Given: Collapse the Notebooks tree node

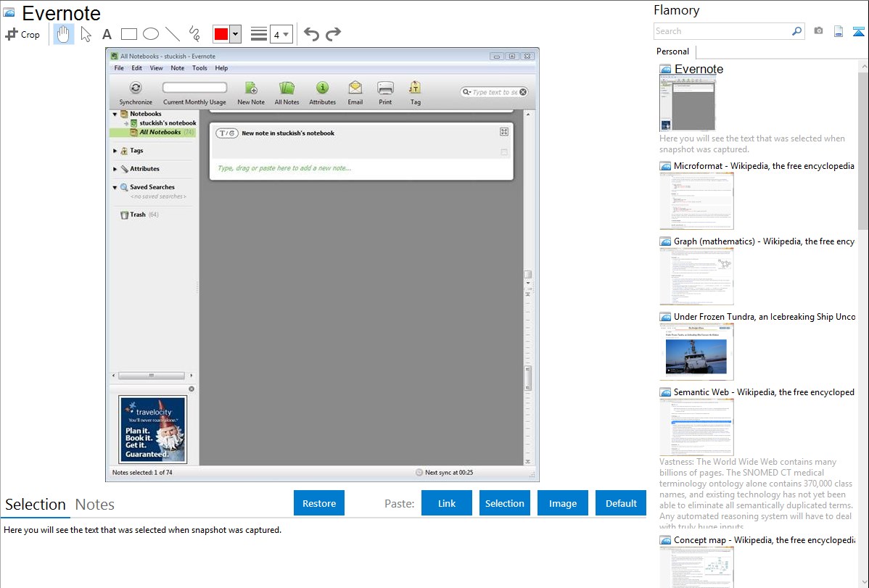Looking at the screenshot, I should click(115, 114).
